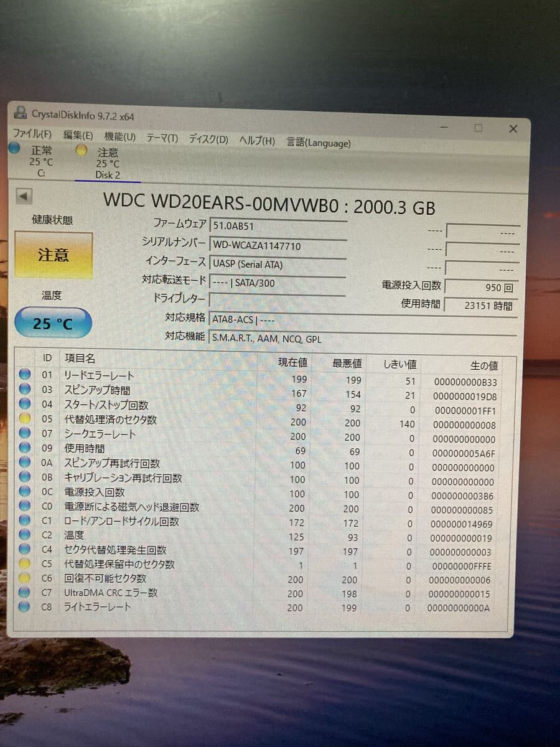Viewport: 560px width, 747px height.
Task: Click raw value 000000005A6F
Action: click(464, 453)
